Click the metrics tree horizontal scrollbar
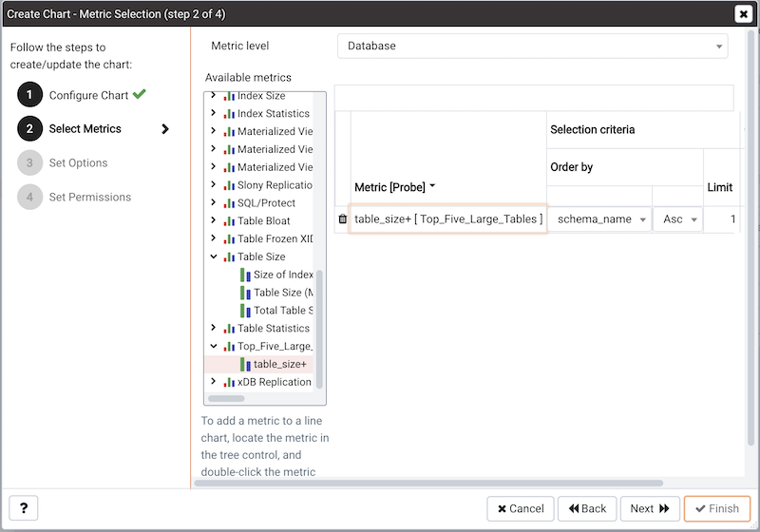The image size is (760, 532). pos(226,398)
